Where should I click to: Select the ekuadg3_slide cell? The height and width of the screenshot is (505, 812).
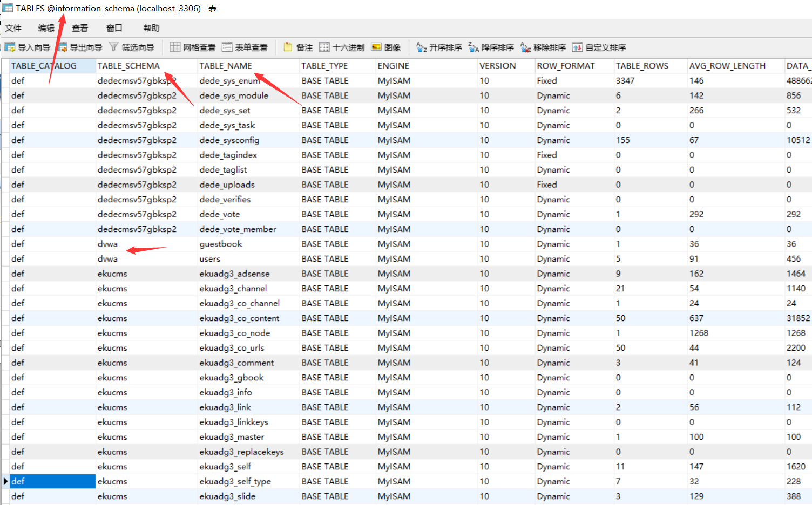(249, 496)
